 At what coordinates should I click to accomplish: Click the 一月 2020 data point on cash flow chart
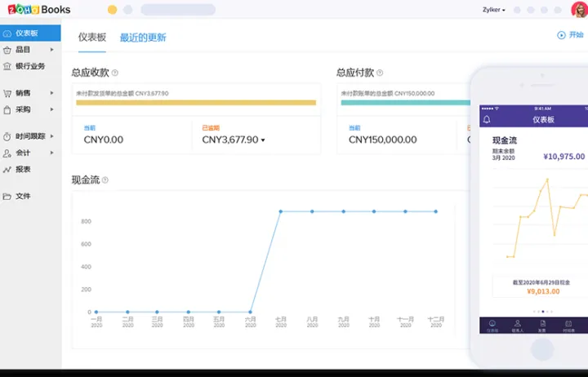[x=96, y=312]
